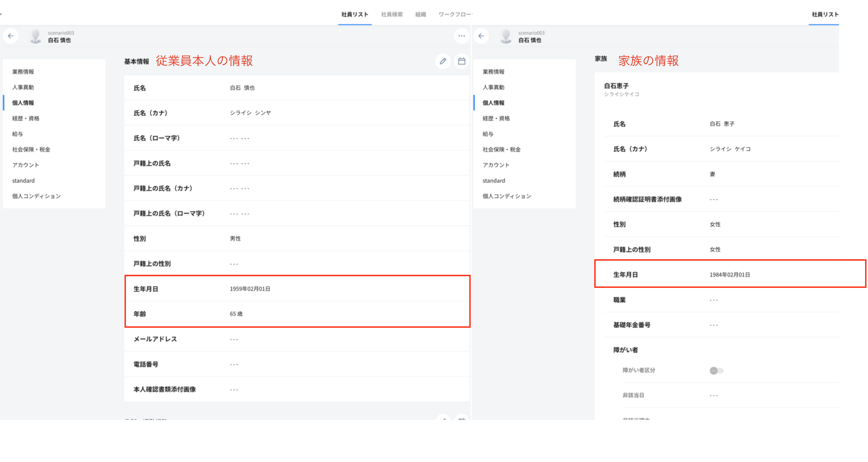Viewport: 868px width, 462px height.
Task: Switch to the 社員検索 tab
Action: click(x=391, y=15)
